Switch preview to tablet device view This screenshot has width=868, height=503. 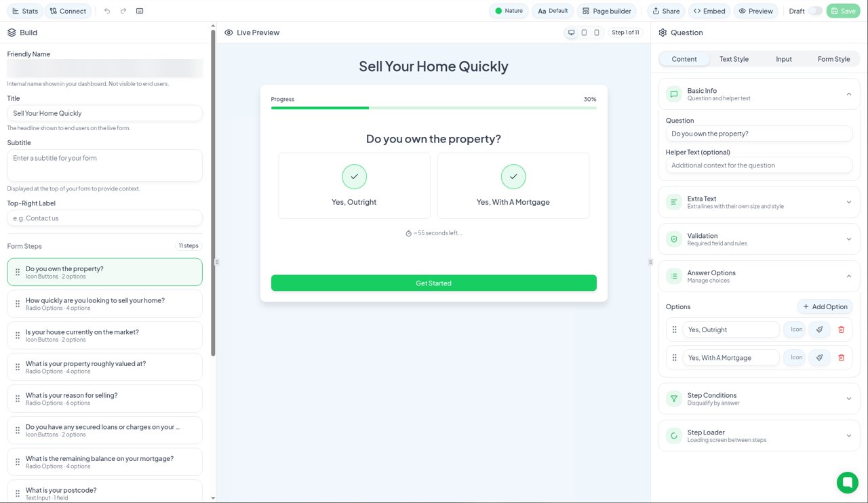pos(584,33)
